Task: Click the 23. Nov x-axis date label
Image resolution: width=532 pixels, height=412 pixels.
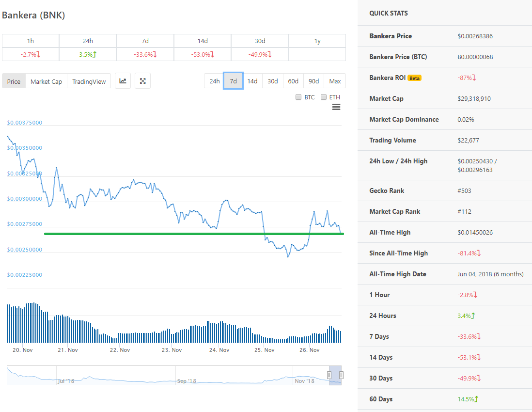Action: [172, 350]
